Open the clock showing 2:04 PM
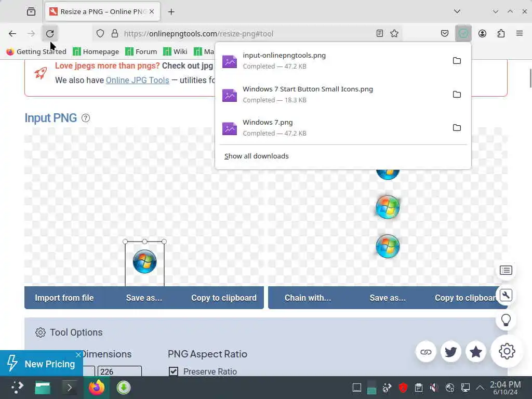Screen dimensions: 532x399 coord(505,388)
